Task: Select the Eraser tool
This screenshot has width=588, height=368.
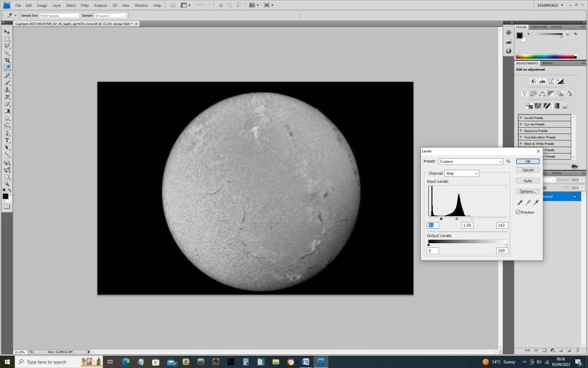Action: [7, 104]
